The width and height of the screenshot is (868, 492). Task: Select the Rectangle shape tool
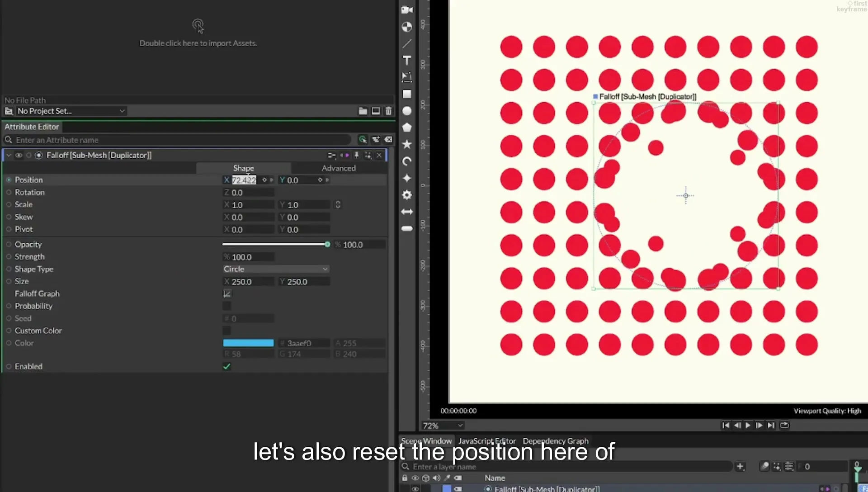(x=407, y=94)
